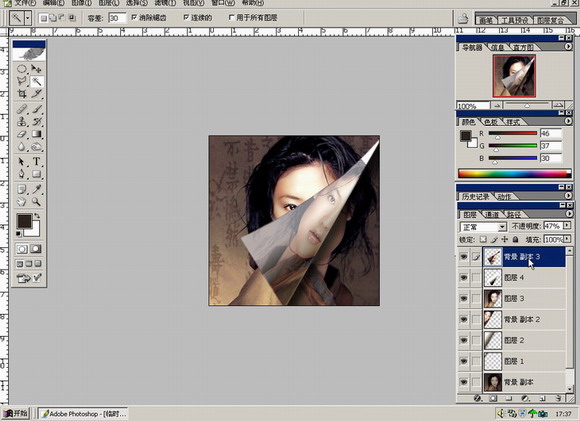The width and height of the screenshot is (580, 421).
Task: Open the Color panel flyout menu
Action: click(568, 121)
